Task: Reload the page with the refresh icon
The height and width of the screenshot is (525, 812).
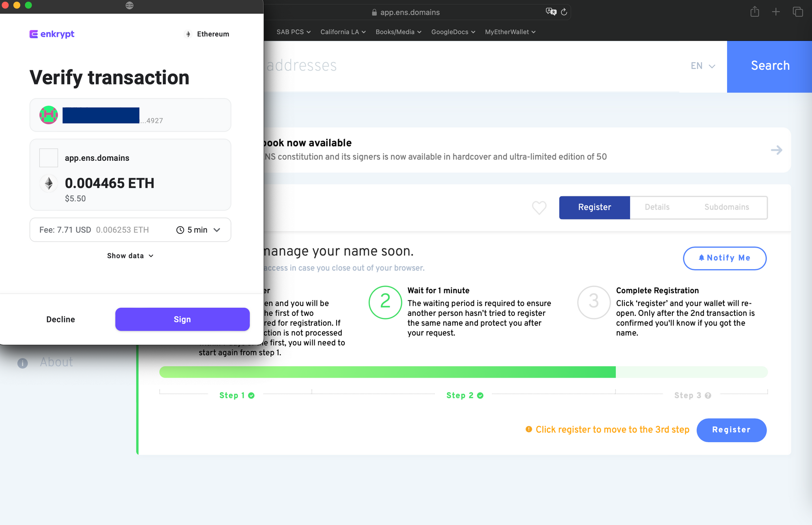Action: (564, 12)
